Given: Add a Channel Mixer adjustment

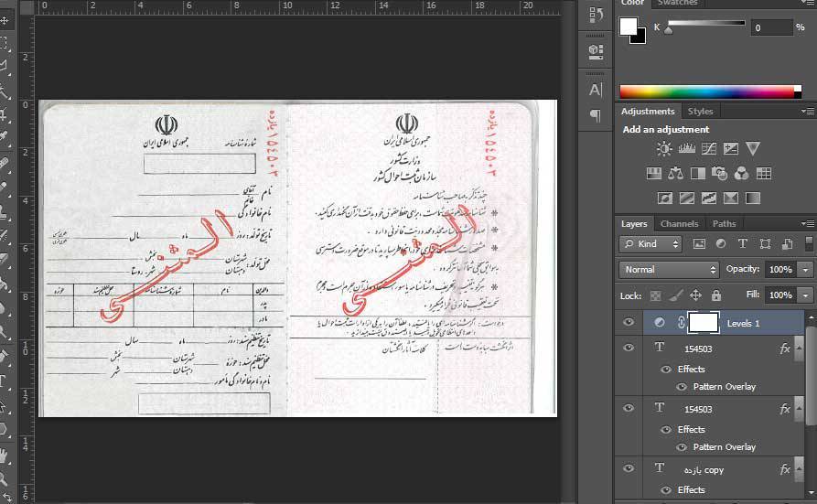Looking at the screenshot, I should point(741,174).
